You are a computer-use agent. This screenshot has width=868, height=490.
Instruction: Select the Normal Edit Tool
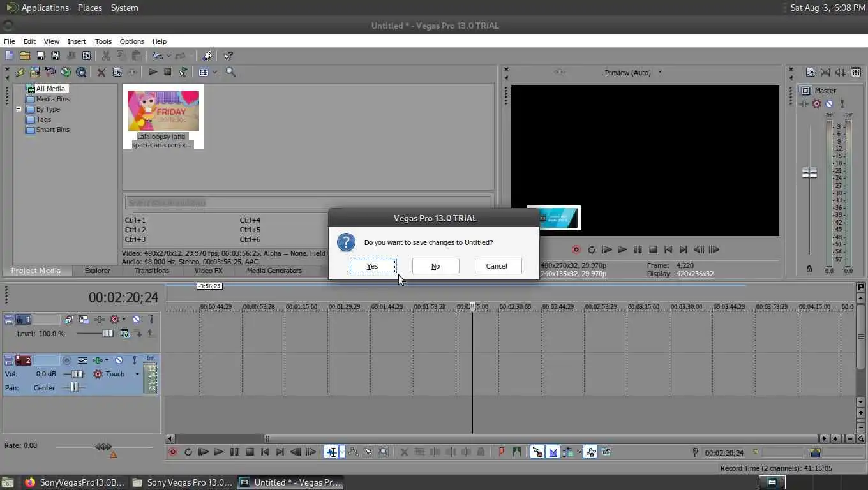click(331, 452)
